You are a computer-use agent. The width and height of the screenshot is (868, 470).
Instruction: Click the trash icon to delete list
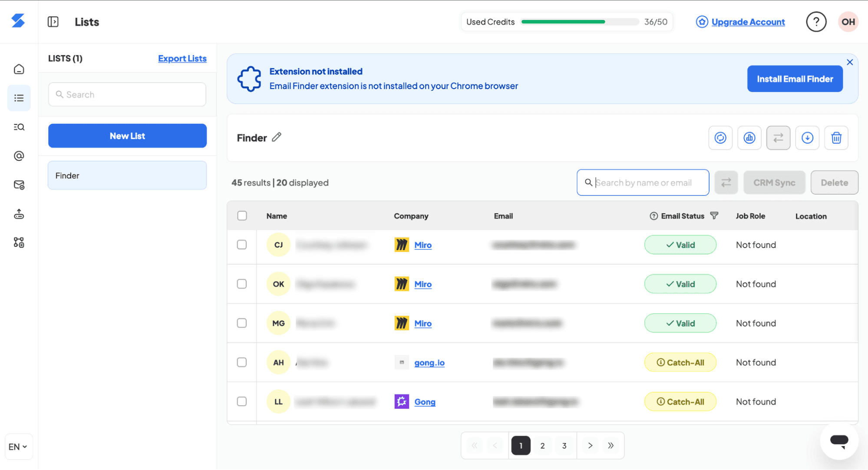tap(836, 138)
